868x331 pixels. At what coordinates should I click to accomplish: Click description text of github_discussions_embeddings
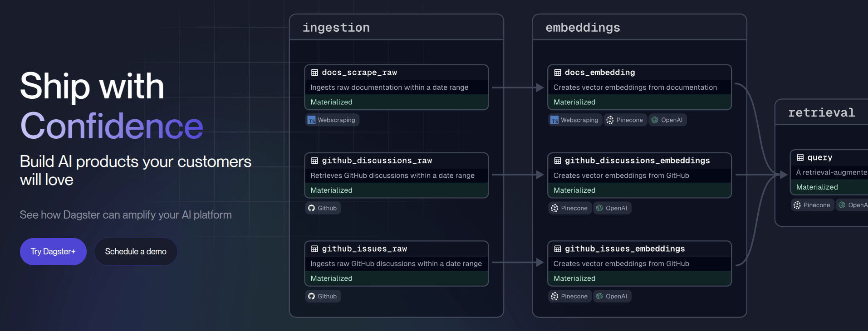coord(621,175)
